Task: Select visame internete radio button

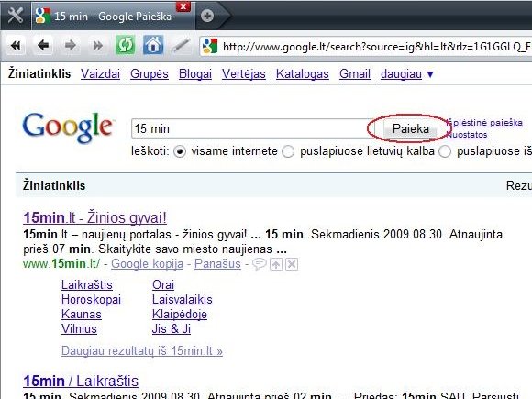Action: click(x=180, y=151)
